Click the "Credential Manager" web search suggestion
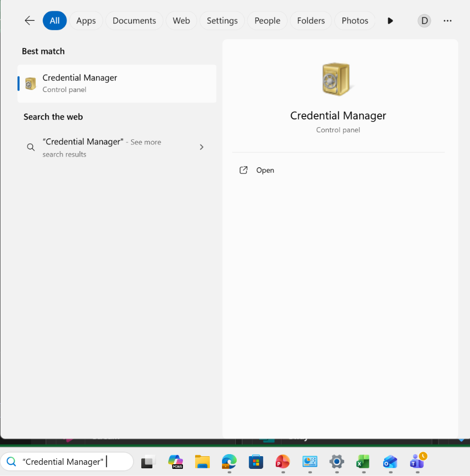The width and height of the screenshot is (470, 476). 117,147
